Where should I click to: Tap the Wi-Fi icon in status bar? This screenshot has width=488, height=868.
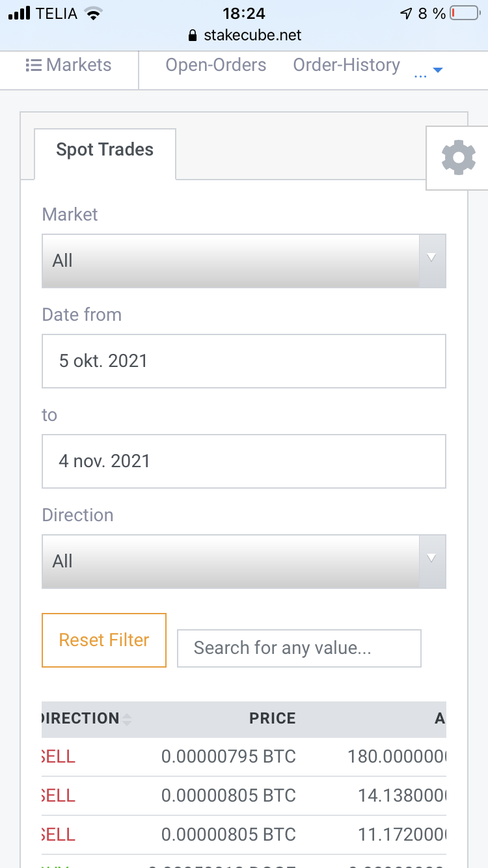pyautogui.click(x=94, y=13)
